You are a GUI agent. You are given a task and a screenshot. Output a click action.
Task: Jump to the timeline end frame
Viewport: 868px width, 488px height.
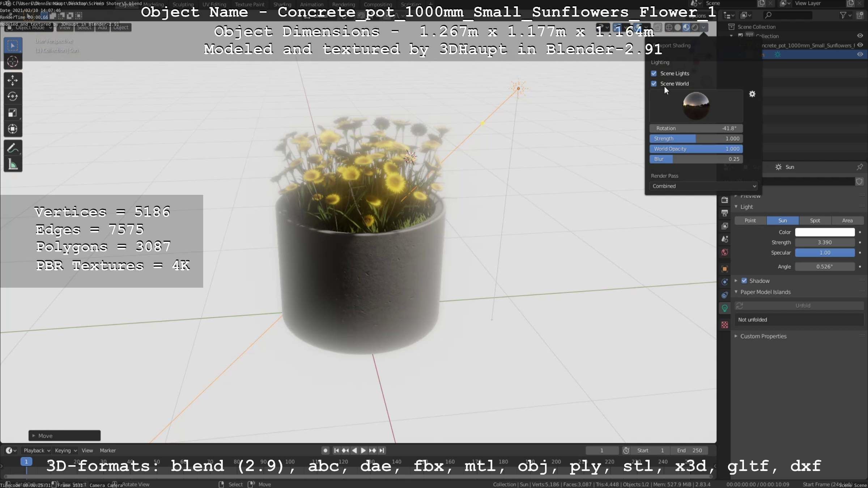(382, 450)
